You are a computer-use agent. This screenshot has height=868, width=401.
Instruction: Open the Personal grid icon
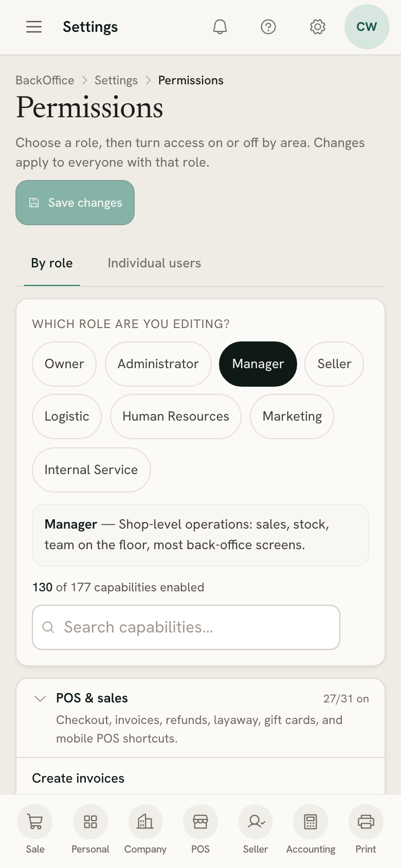tap(90, 822)
